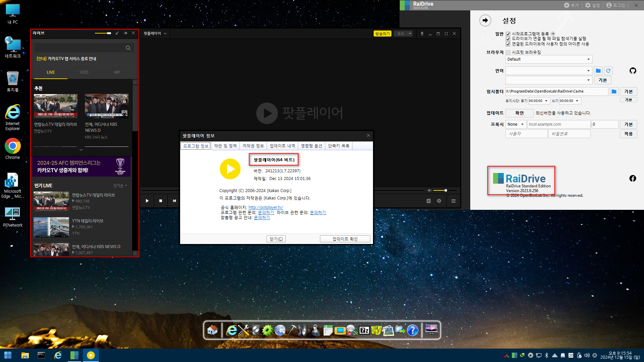Click the PotPlayer stop button
The width and height of the screenshot is (644, 362).
tap(161, 201)
